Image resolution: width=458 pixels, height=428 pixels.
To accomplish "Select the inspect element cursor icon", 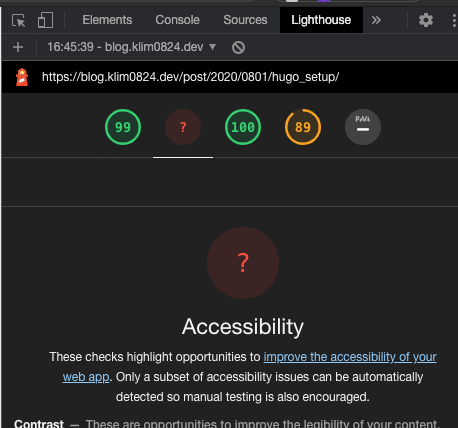I will [18, 20].
